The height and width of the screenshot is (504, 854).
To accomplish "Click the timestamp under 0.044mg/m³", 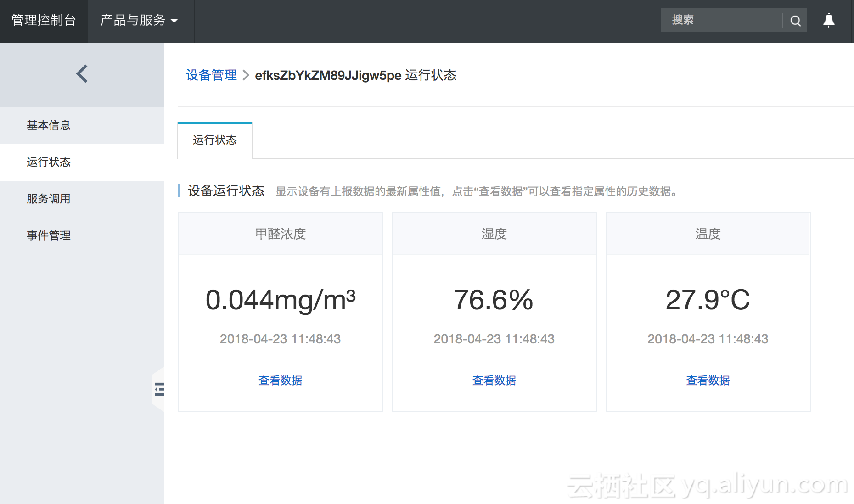I will pos(281,339).
